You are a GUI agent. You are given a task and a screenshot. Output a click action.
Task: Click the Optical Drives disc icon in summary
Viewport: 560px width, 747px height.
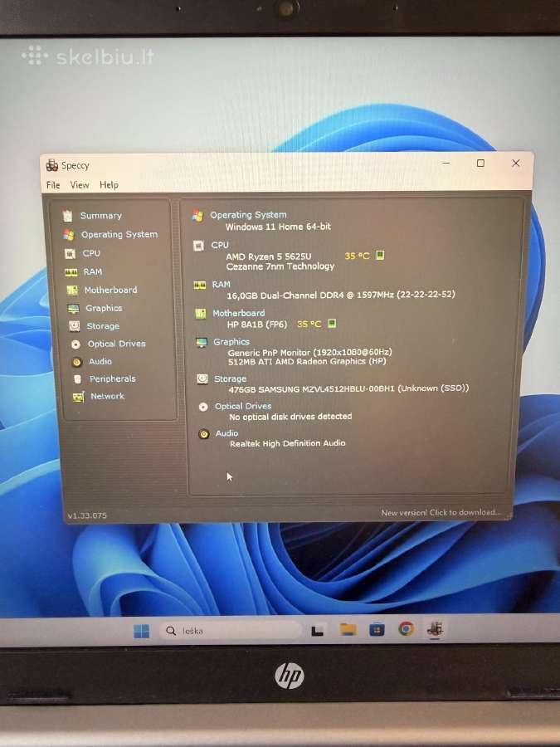coord(203,407)
